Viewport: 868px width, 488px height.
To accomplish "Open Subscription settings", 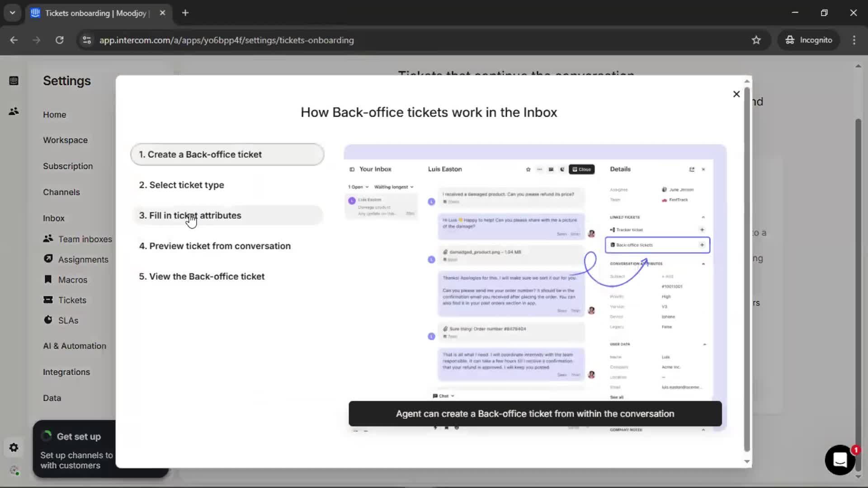I will pyautogui.click(x=68, y=166).
